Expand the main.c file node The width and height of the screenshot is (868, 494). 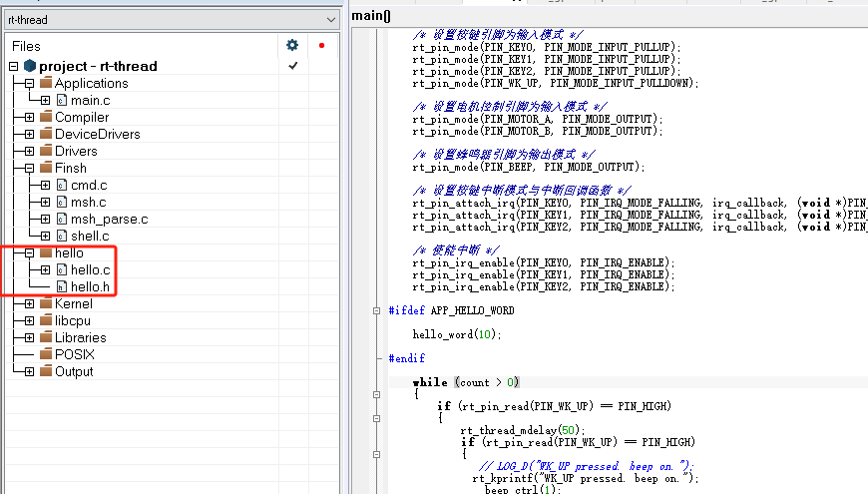click(45, 100)
